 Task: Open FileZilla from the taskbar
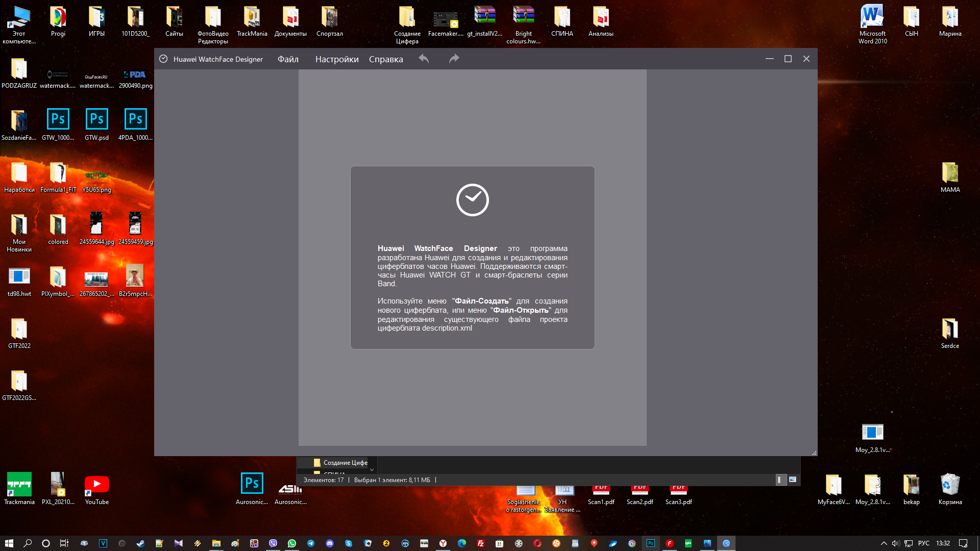pyautogui.click(x=481, y=543)
